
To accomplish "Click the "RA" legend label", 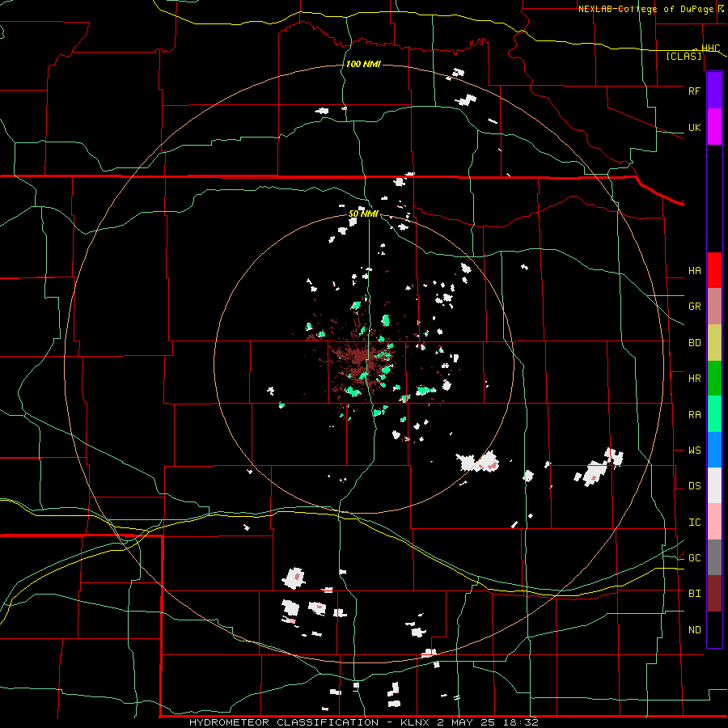I will [694, 414].
